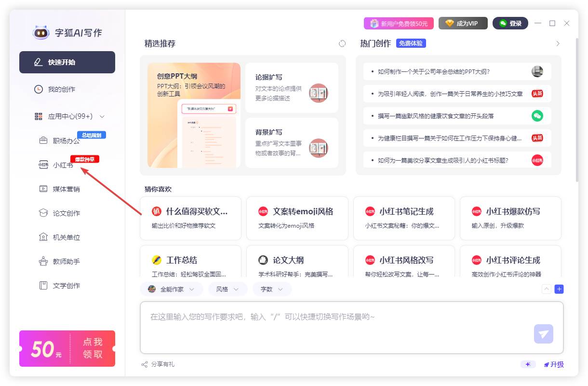Select the 美妆分享文章小红书标题 prompt
The height and width of the screenshot is (386, 588).
point(457,160)
